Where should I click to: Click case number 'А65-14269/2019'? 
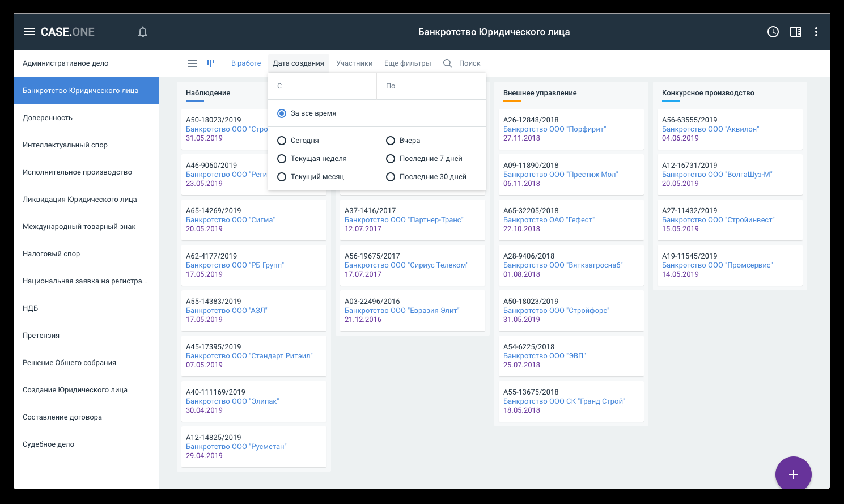pyautogui.click(x=214, y=211)
